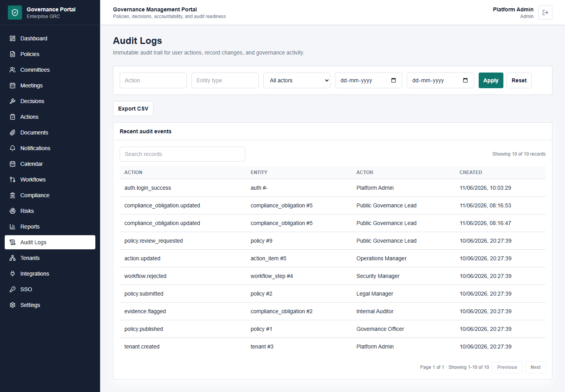
Task: Click the first dd-mm-yyyy date field
Action: point(368,80)
